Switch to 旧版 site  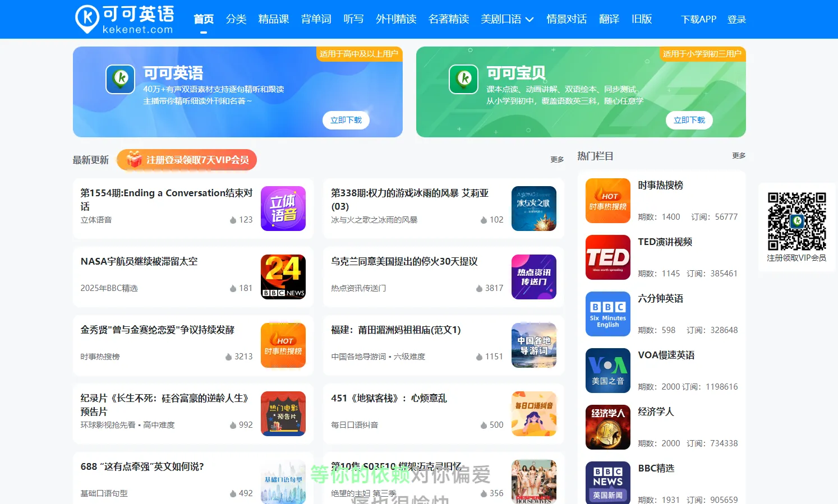tap(642, 19)
